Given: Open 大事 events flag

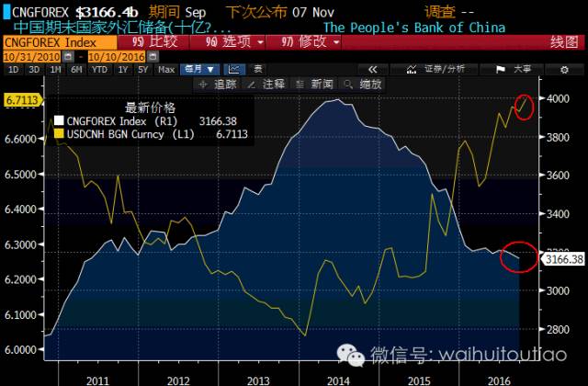Looking at the screenshot, I should (x=513, y=70).
